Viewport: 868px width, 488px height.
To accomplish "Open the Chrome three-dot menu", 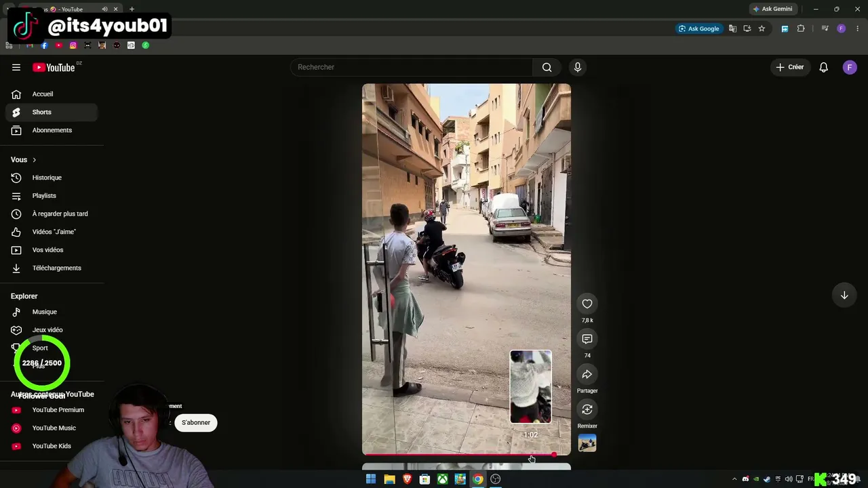I will point(858,28).
